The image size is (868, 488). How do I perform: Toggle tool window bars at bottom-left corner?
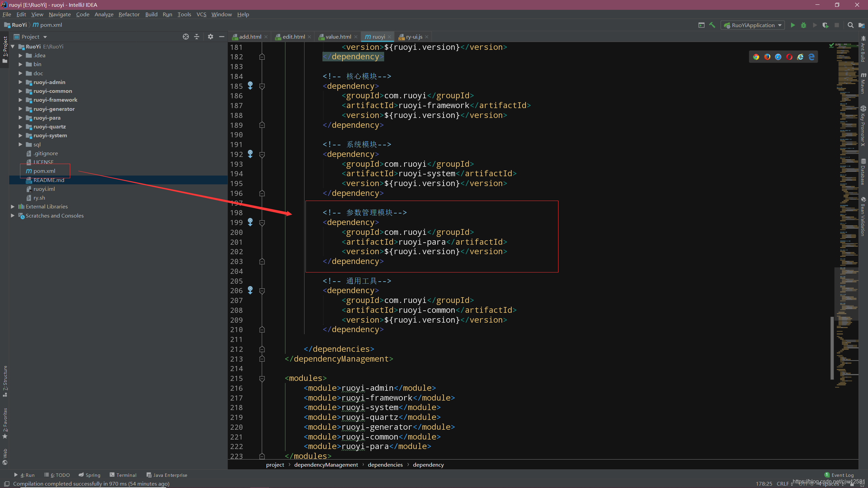(6, 484)
